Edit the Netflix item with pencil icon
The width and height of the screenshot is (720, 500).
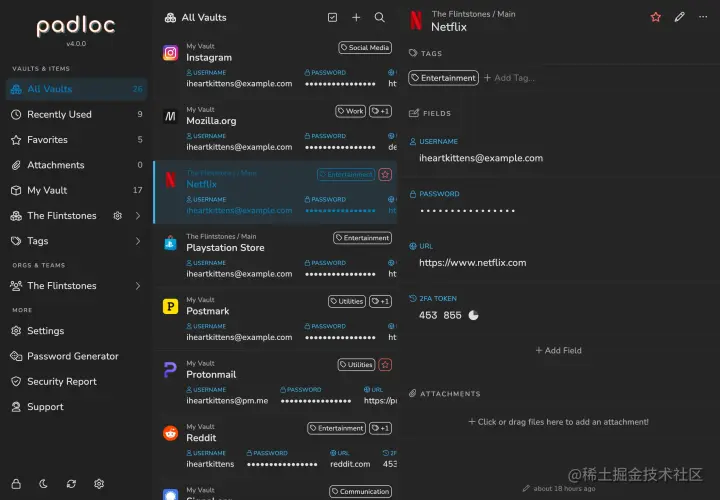[x=680, y=17]
